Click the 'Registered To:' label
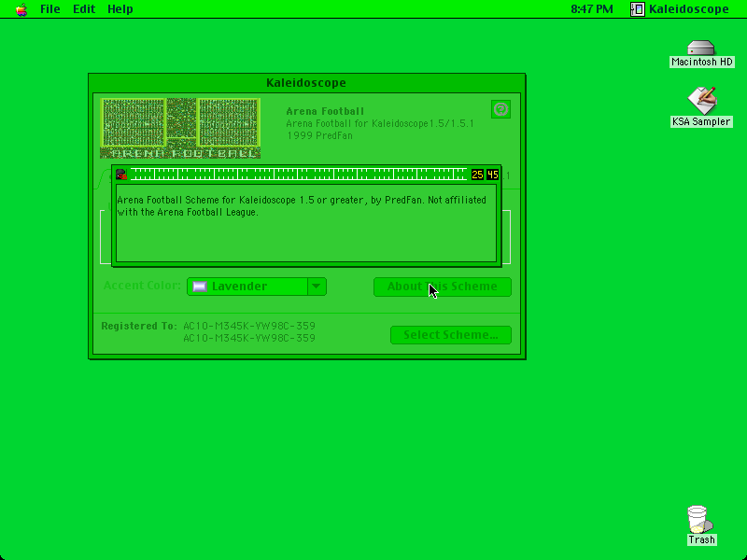This screenshot has height=560, width=747. (x=138, y=326)
